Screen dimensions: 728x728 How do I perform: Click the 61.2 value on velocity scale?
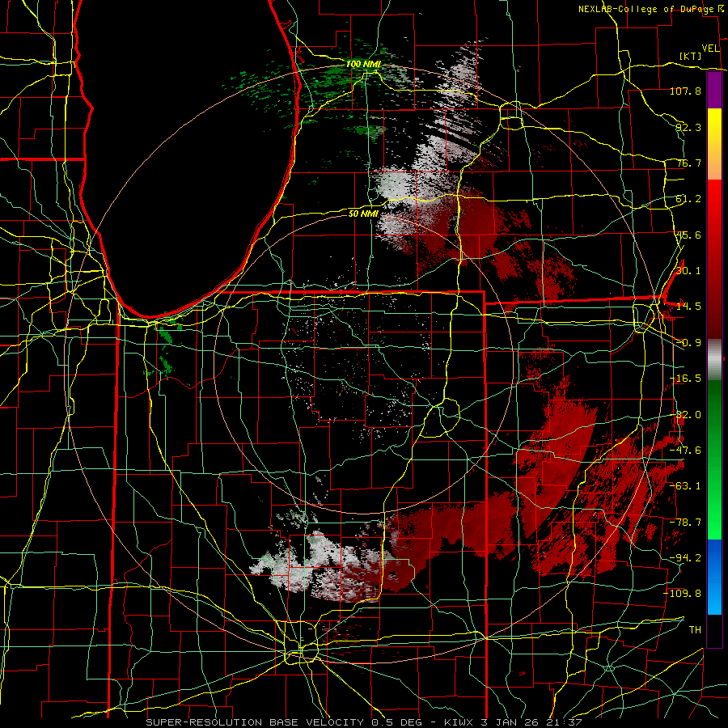(688, 199)
